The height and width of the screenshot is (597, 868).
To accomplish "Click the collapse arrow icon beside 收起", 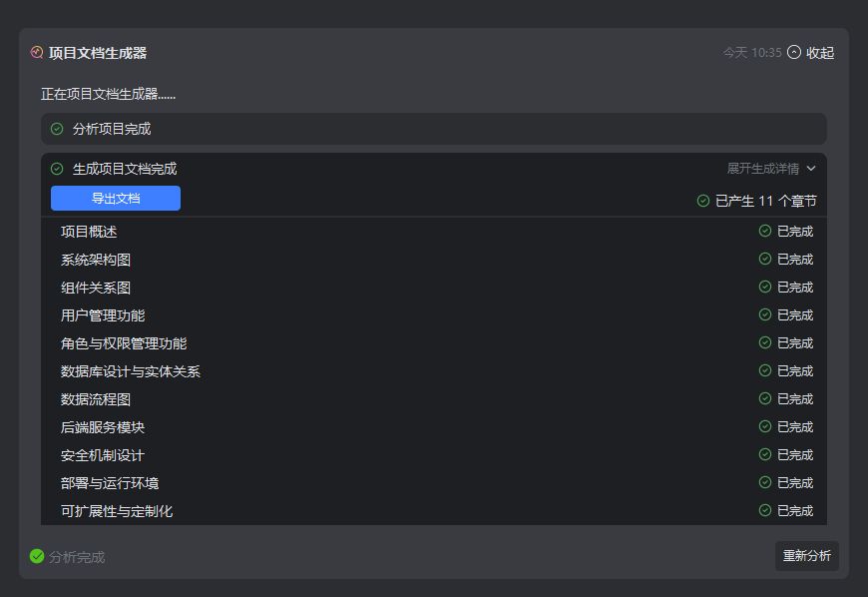I will [794, 52].
